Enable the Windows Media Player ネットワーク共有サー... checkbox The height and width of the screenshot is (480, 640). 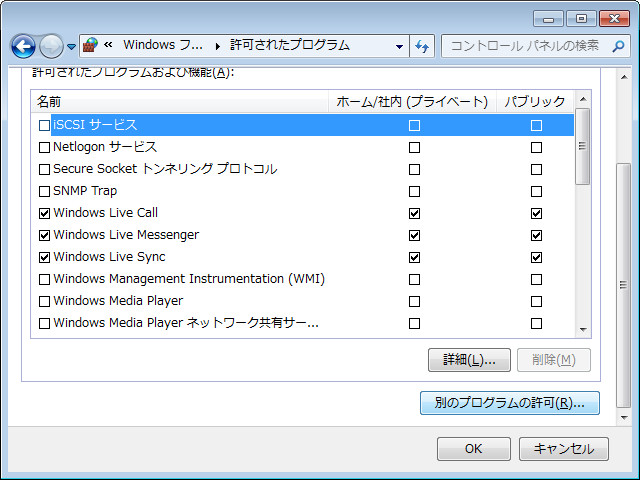[x=44, y=324]
